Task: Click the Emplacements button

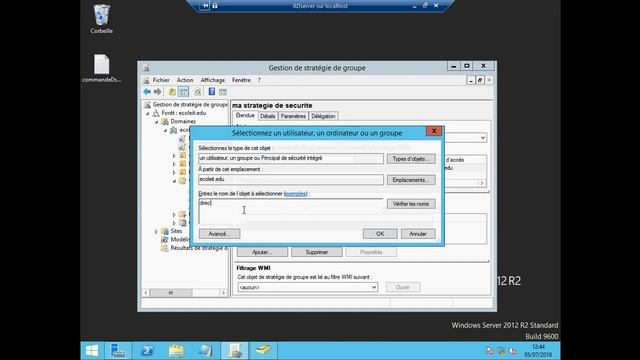Action: (411, 180)
